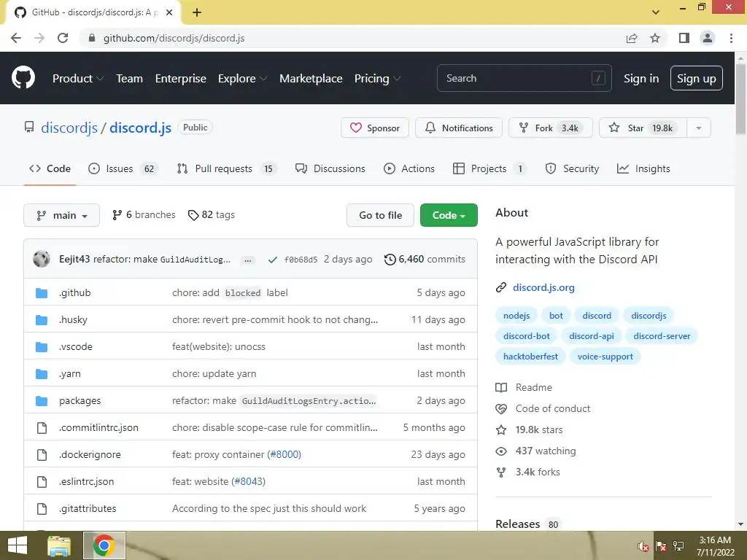Open Chrome's three-dot menu

[x=731, y=38]
